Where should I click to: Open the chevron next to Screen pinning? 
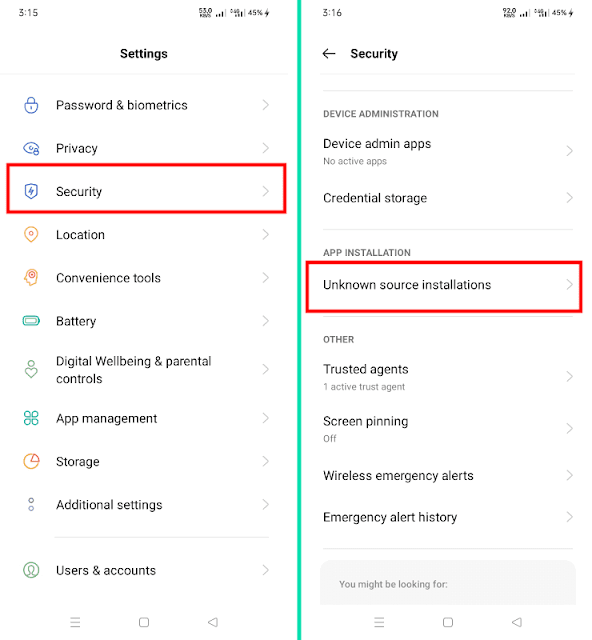[x=570, y=429]
